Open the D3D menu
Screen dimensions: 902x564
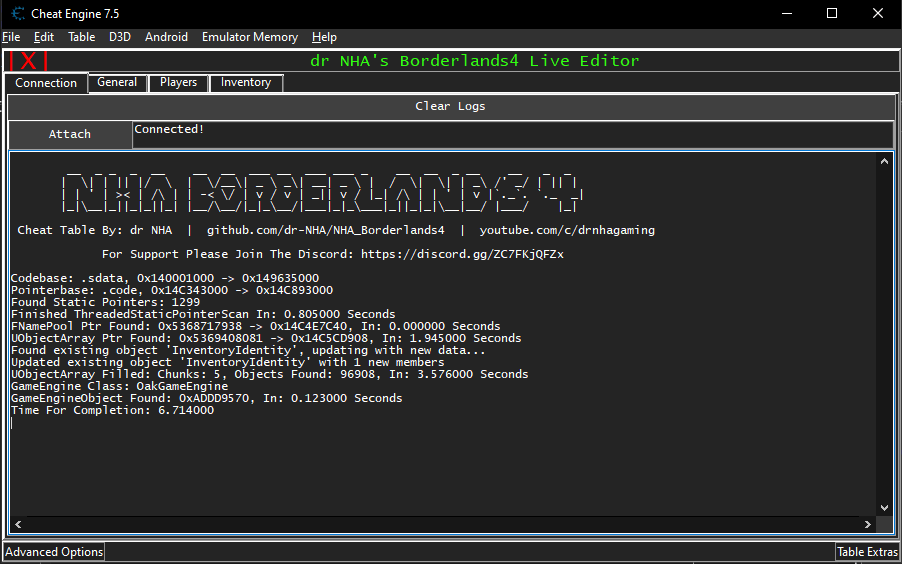120,37
